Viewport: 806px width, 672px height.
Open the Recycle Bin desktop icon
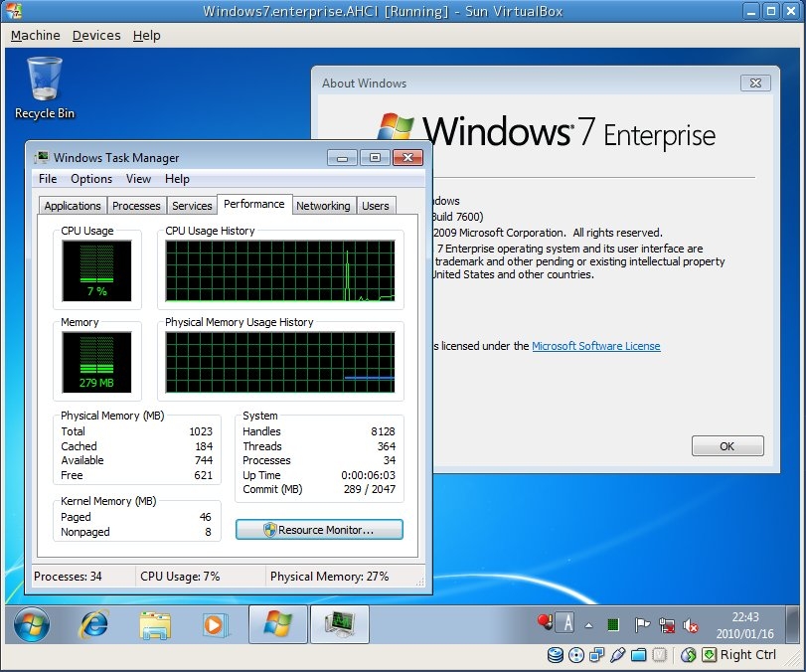[45, 87]
